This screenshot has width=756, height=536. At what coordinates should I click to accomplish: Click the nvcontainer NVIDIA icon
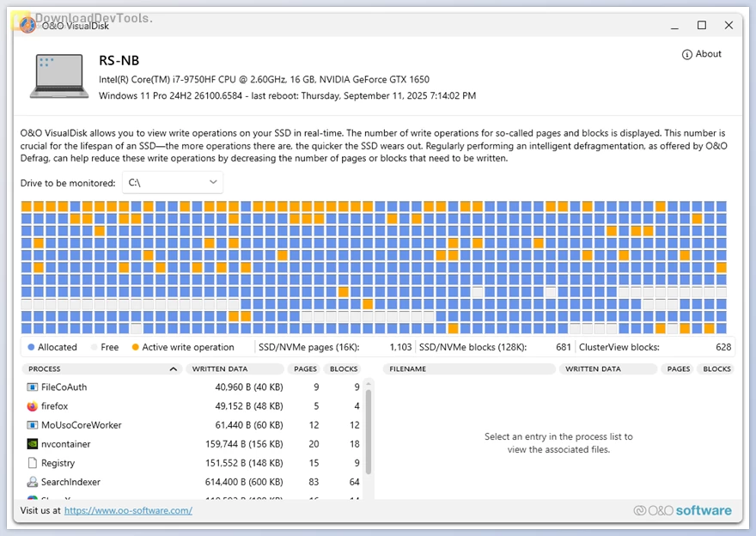click(33, 444)
